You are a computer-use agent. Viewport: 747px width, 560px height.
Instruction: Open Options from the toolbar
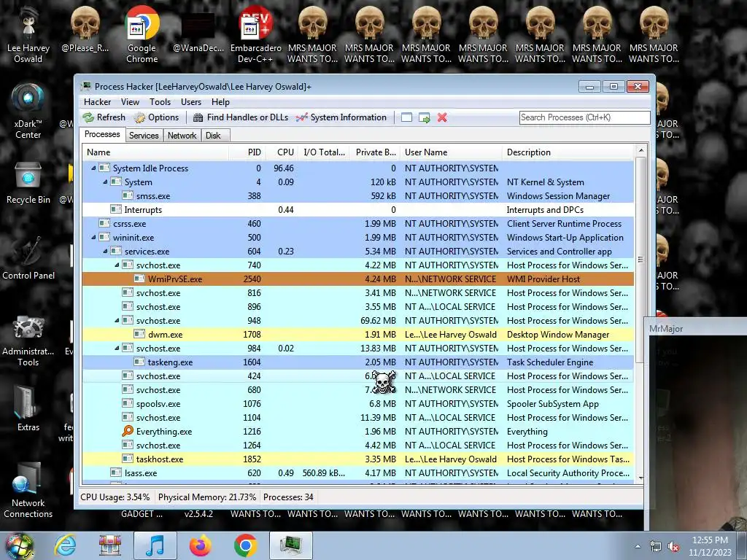156,117
